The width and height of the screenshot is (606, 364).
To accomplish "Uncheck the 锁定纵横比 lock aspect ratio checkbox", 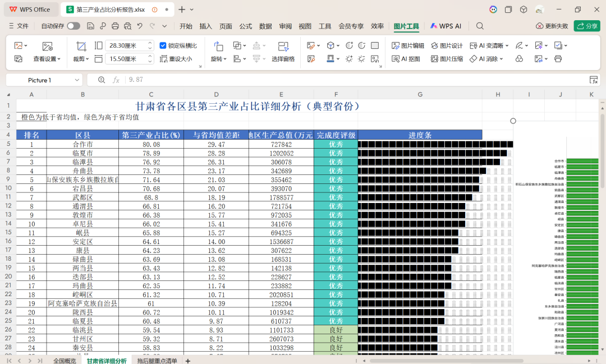I will 163,45.
